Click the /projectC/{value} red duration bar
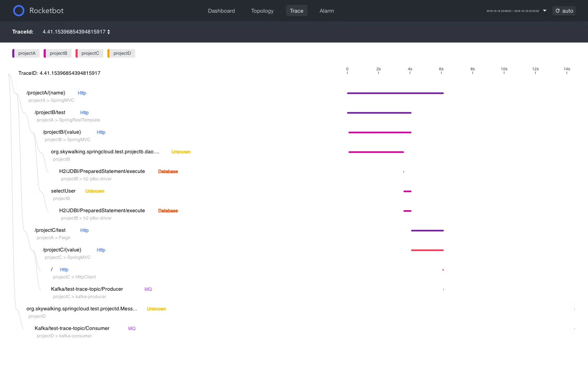This screenshot has width=588, height=368. 427,250
